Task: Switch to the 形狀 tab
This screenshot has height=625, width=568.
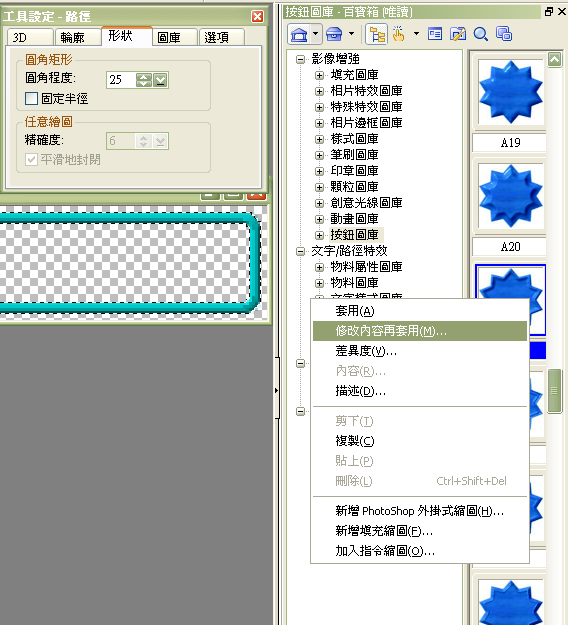Action: pyautogui.click(x=126, y=36)
